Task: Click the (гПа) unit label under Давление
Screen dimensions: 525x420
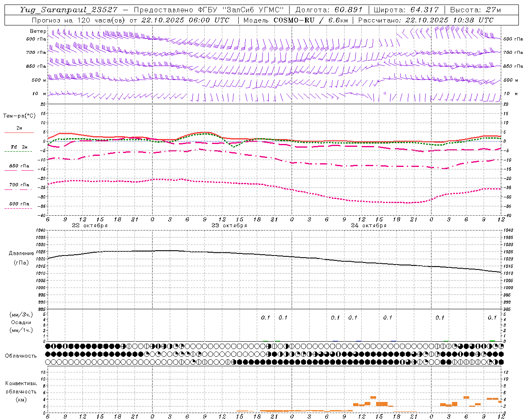Action: click(x=21, y=262)
